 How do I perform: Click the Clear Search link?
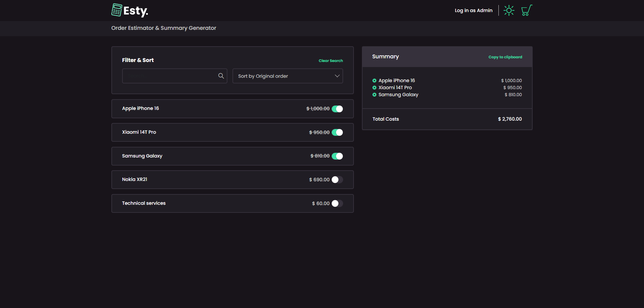click(330, 61)
